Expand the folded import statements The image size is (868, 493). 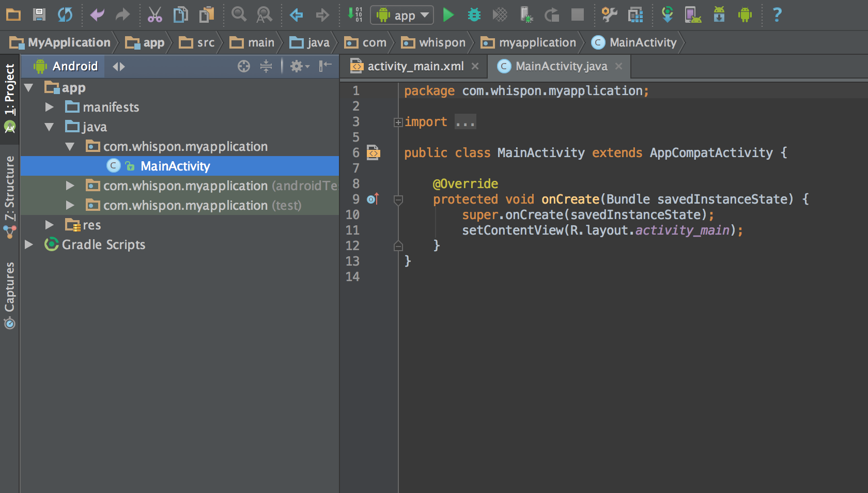398,122
